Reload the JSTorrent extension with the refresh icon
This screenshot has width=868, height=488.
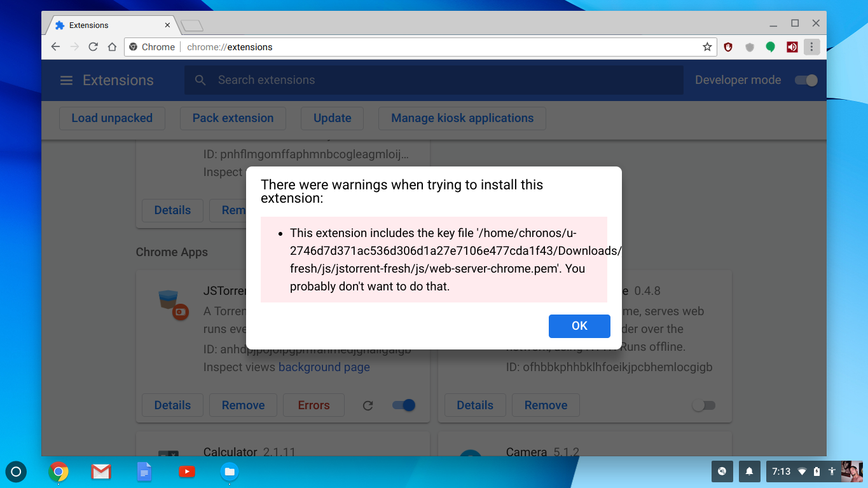point(368,405)
